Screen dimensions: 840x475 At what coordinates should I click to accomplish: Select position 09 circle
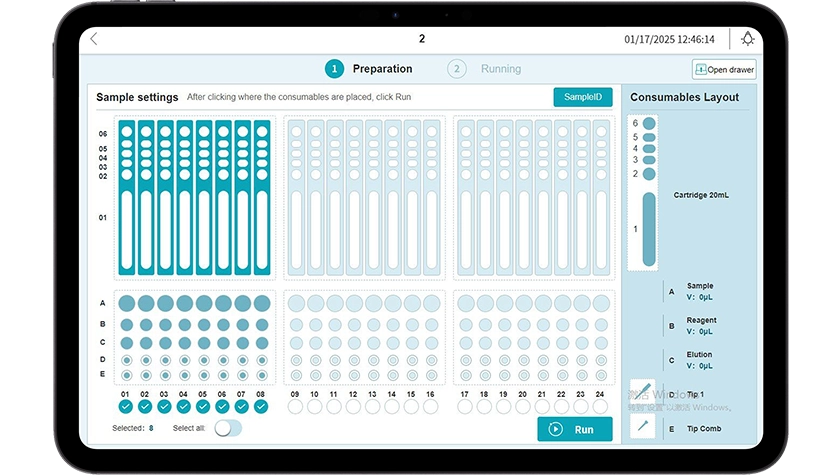tap(295, 407)
